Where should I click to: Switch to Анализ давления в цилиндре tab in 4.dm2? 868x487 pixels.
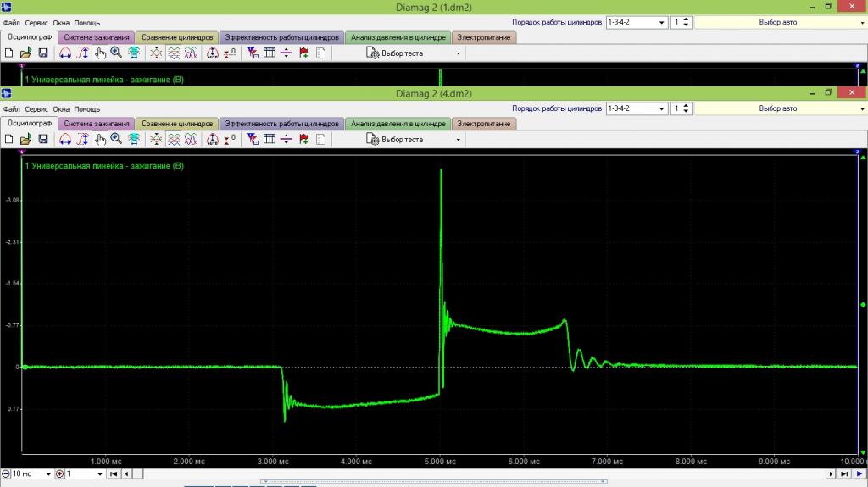point(398,124)
